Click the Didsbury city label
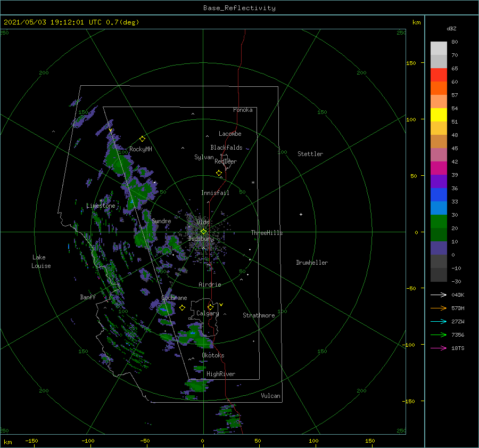 click(x=201, y=239)
